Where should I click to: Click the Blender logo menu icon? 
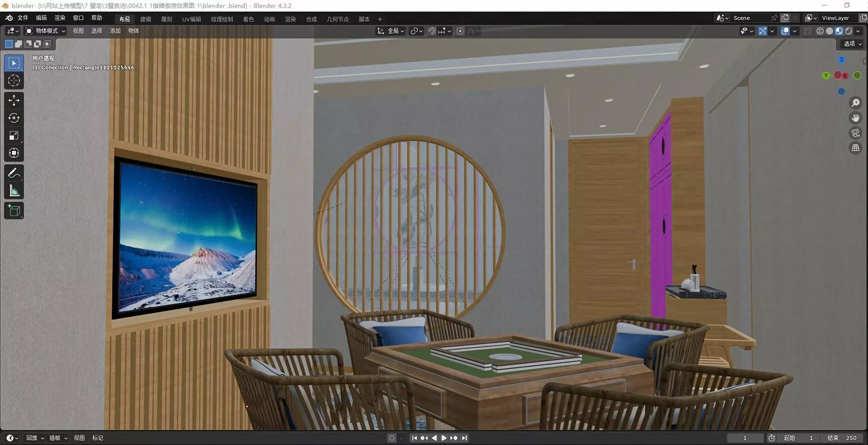coord(9,18)
